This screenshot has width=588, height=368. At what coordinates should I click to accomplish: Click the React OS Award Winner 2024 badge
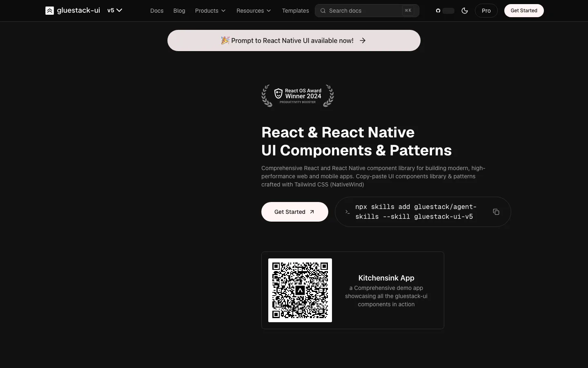298,96
